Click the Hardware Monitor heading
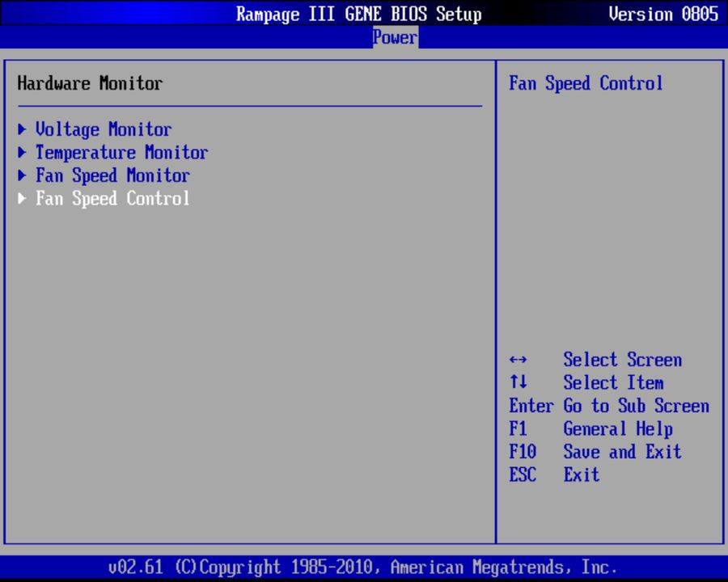Viewport: 728px width, 582px height. coord(90,83)
